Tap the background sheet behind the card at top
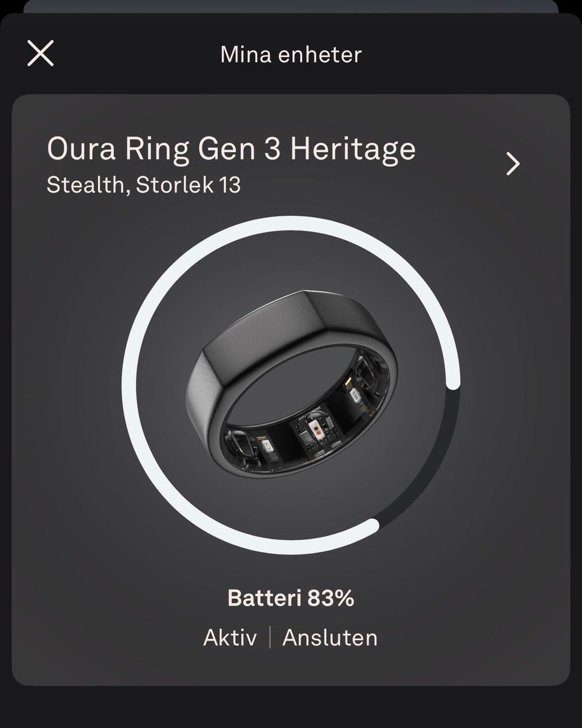This screenshot has width=582, height=728. (291, 6)
